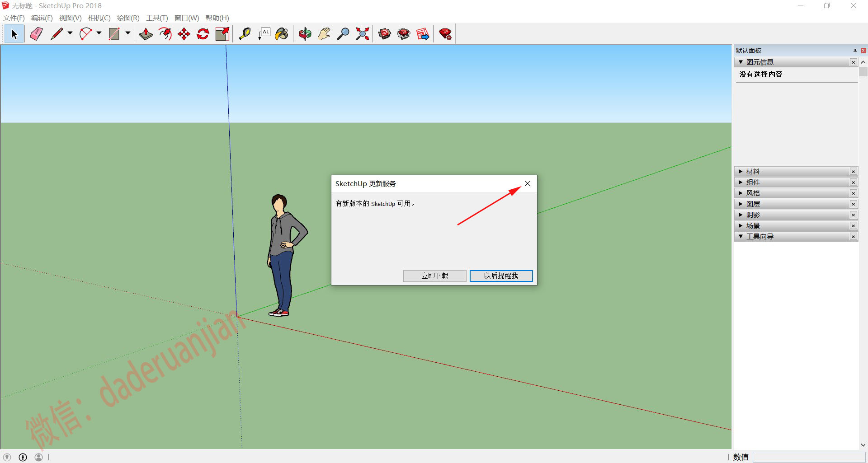Close the 场景 panel
Image resolution: width=868 pixels, height=463 pixels.
point(854,226)
